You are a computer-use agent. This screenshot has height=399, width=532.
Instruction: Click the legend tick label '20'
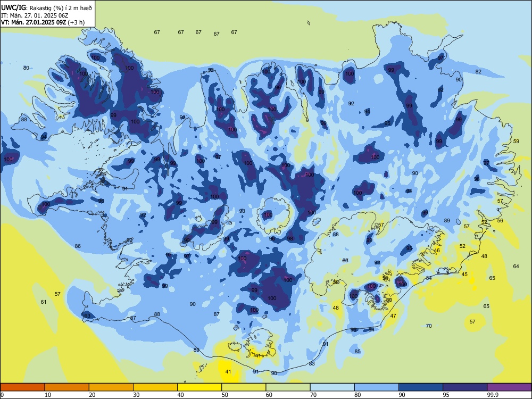[92, 395]
